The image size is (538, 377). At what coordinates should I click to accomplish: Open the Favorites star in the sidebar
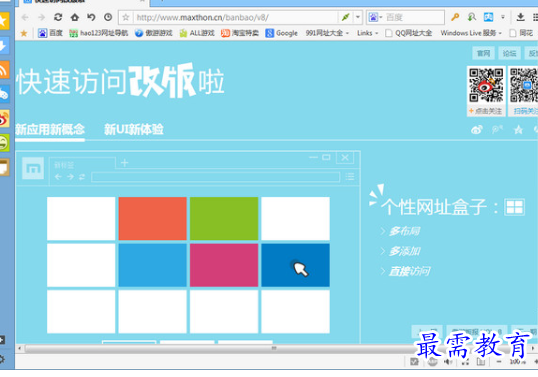coord(4,20)
